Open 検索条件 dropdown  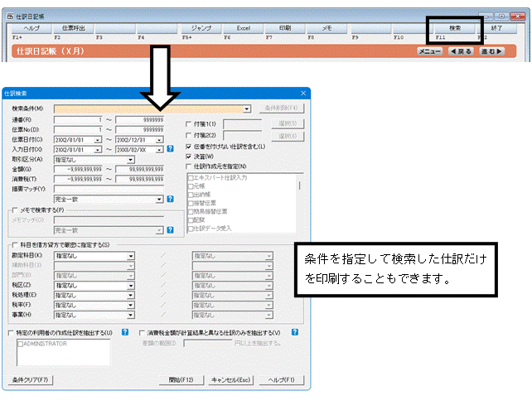[x=247, y=108]
